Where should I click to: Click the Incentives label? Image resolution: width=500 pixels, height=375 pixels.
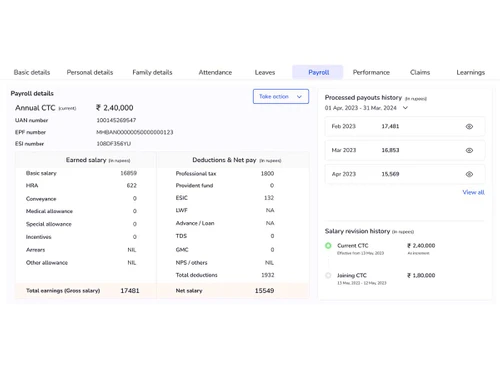(x=39, y=237)
